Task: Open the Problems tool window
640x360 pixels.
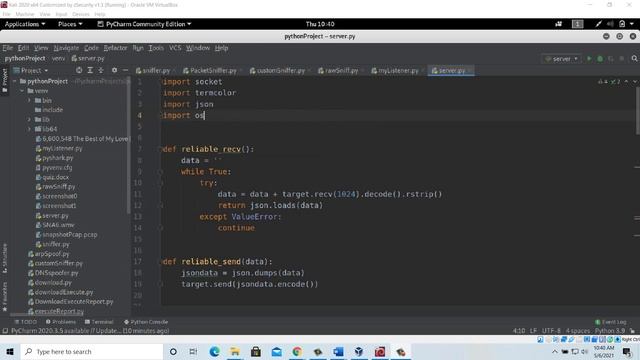Action: (61, 322)
